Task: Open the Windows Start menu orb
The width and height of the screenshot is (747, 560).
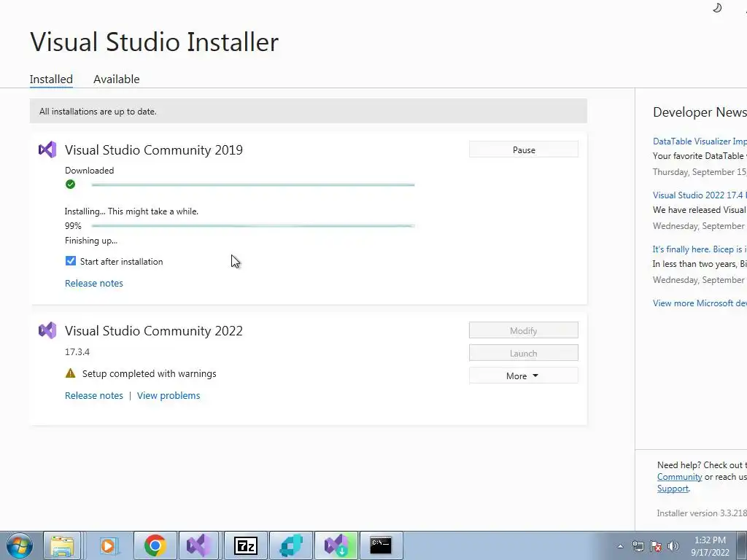Action: (x=20, y=545)
